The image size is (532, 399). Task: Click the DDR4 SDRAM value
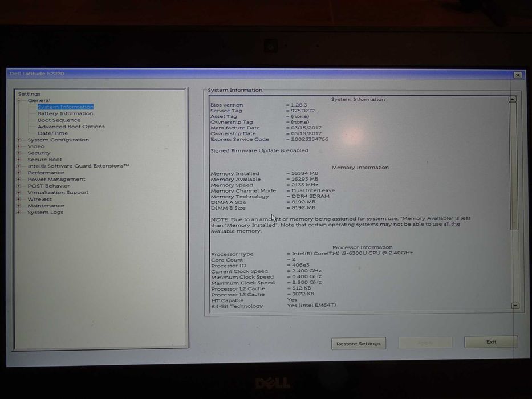(x=310, y=196)
